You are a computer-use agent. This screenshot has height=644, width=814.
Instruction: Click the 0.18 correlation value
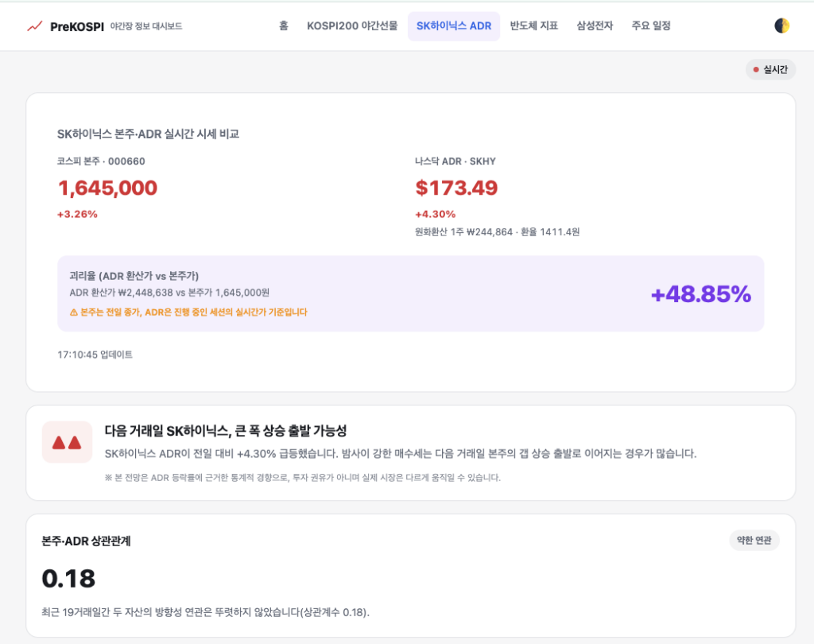[68, 579]
